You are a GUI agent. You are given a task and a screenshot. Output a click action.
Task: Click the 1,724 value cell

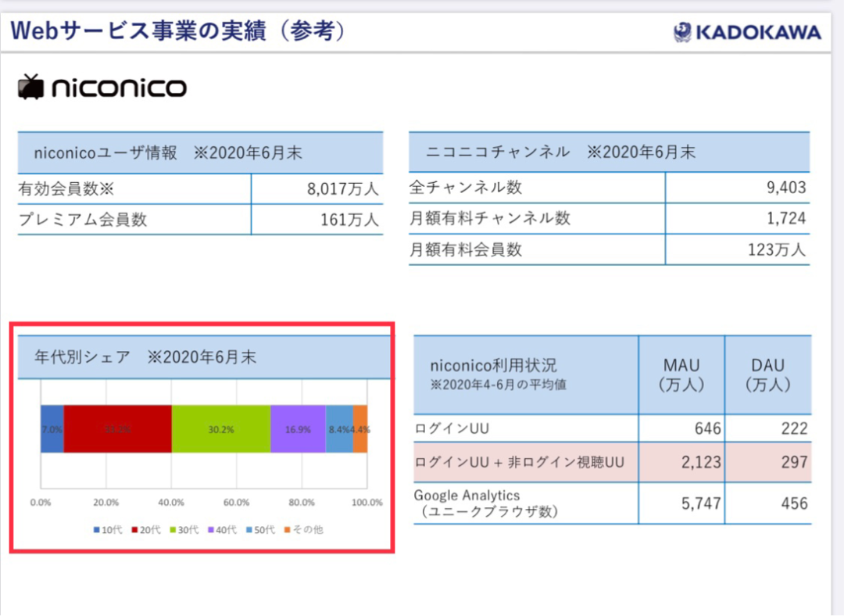[738, 218]
